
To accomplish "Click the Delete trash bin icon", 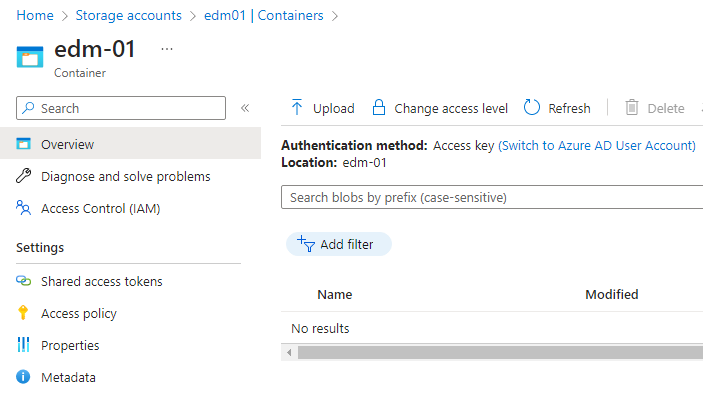I will [632, 108].
